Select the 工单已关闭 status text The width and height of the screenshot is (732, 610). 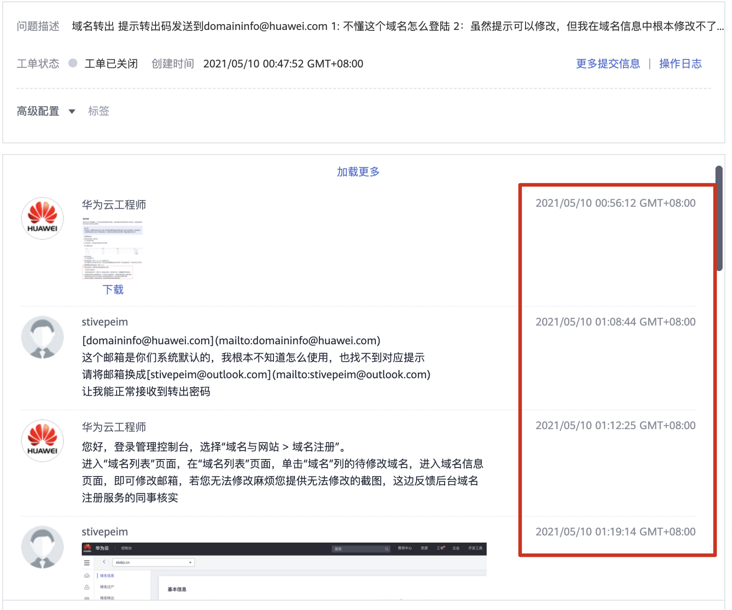tap(111, 63)
